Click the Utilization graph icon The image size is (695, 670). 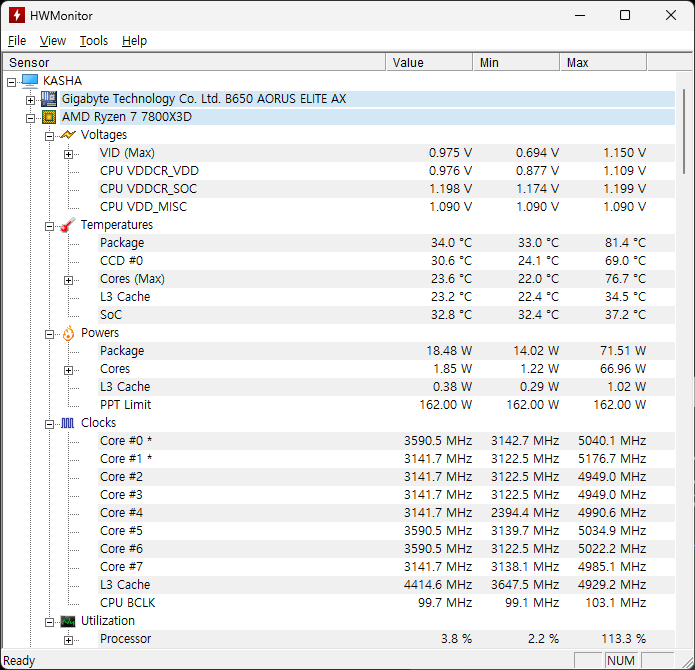(68, 621)
